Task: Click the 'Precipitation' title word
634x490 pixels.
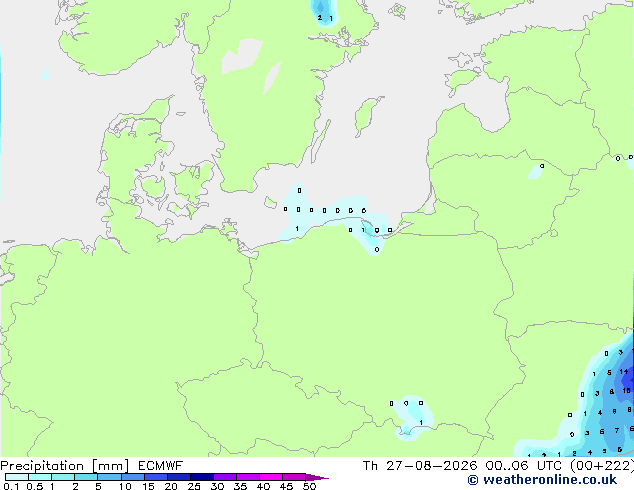Action: [42, 466]
